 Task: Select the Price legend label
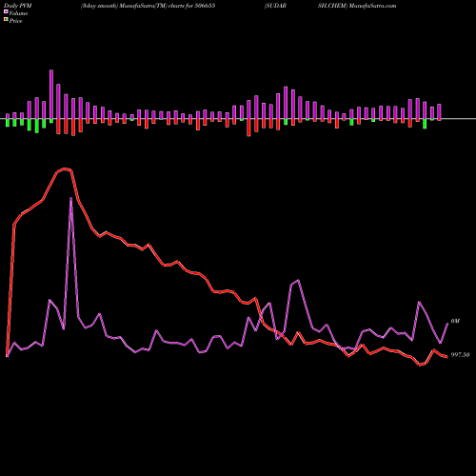tap(15, 21)
